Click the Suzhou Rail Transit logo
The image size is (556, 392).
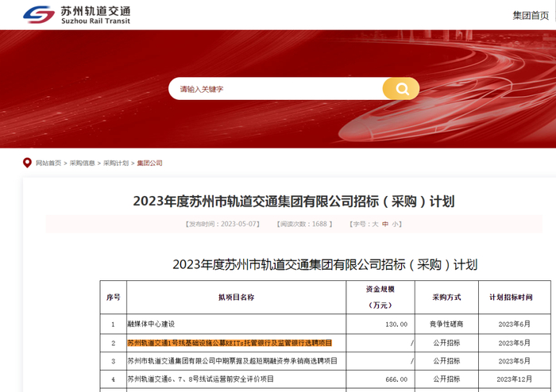click(x=76, y=15)
